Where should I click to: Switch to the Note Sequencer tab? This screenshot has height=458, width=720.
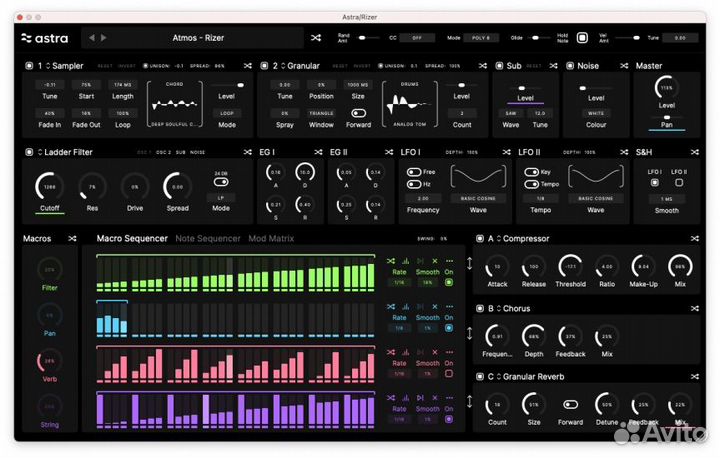coord(208,238)
